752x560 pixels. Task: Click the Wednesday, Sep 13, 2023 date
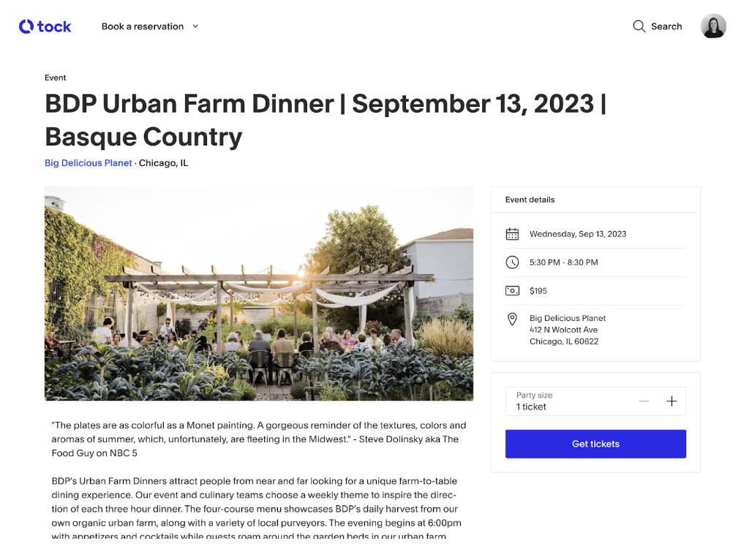pyautogui.click(x=578, y=234)
